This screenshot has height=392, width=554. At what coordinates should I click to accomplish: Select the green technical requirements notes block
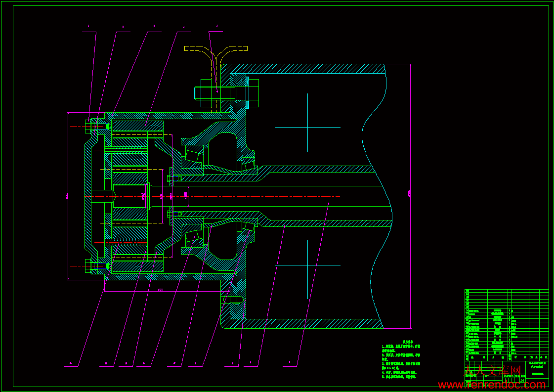[401, 360]
